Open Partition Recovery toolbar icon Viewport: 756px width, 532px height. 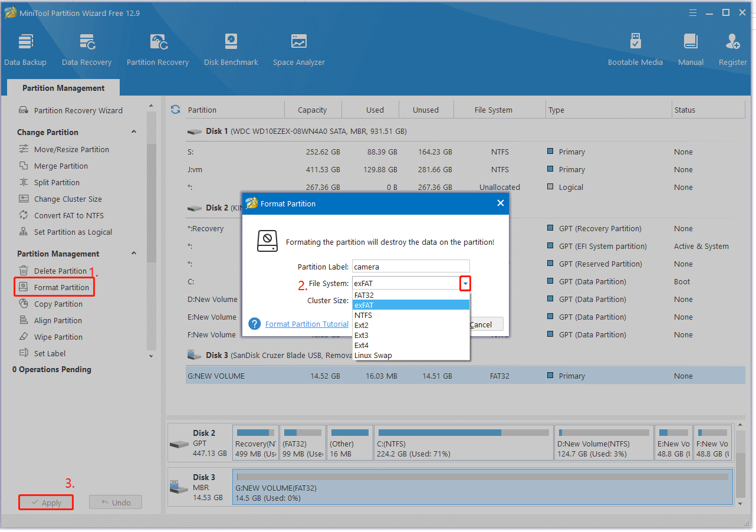pyautogui.click(x=157, y=50)
